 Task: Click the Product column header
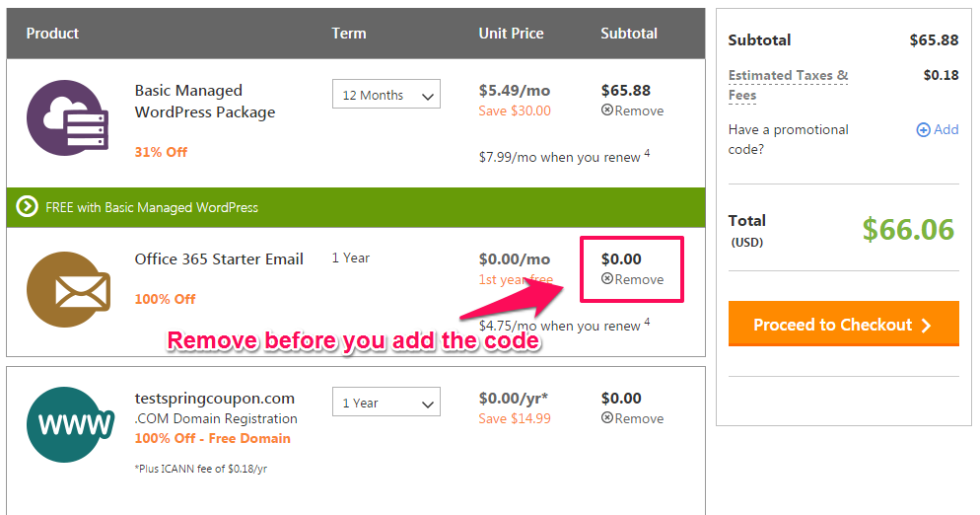52,34
